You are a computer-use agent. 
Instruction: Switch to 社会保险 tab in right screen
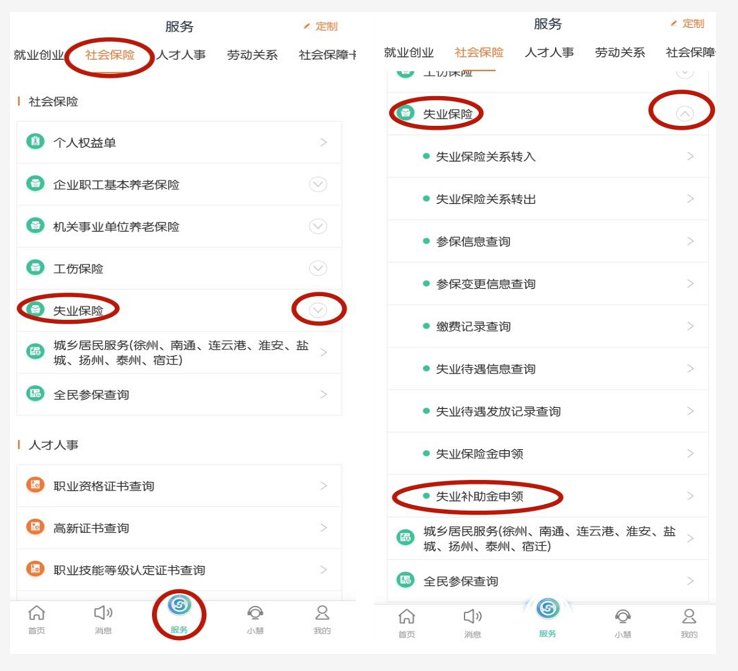point(479,52)
